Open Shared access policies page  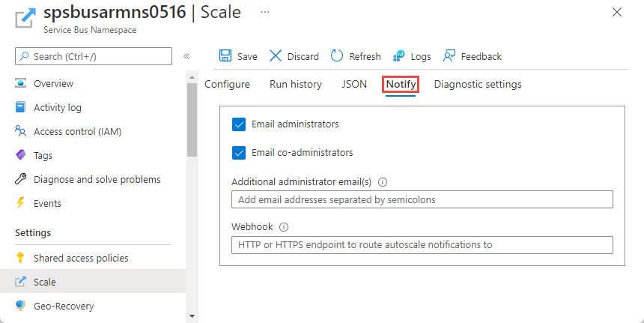(x=81, y=259)
